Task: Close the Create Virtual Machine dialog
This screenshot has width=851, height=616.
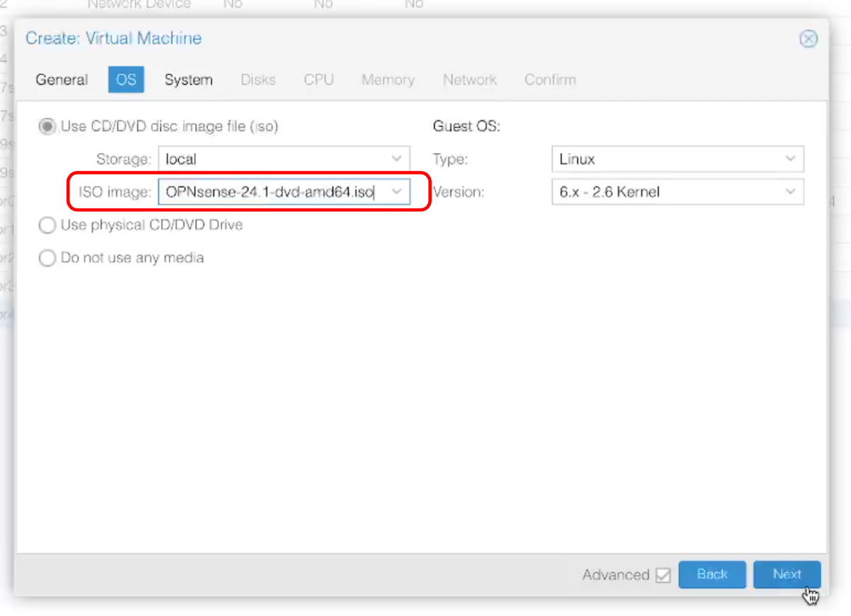Action: tap(808, 39)
